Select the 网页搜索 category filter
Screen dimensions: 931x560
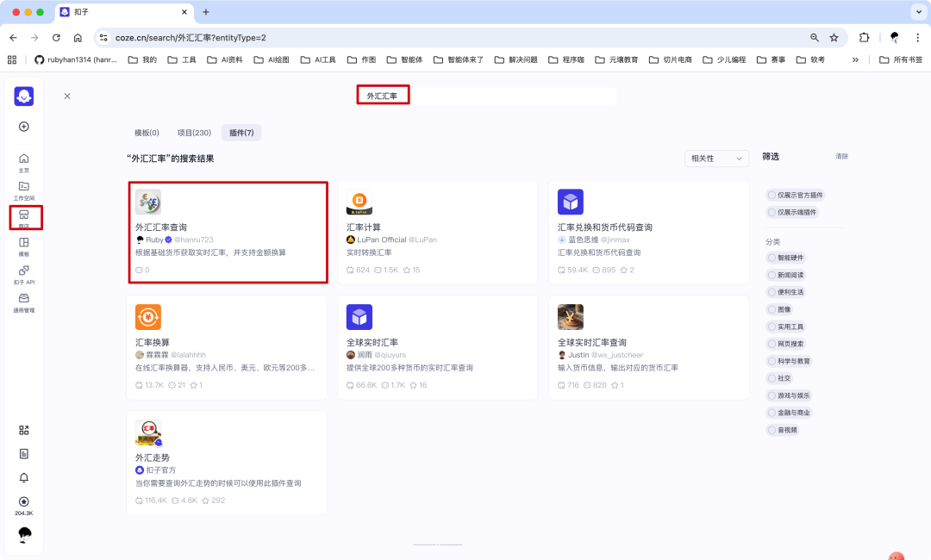(x=785, y=344)
